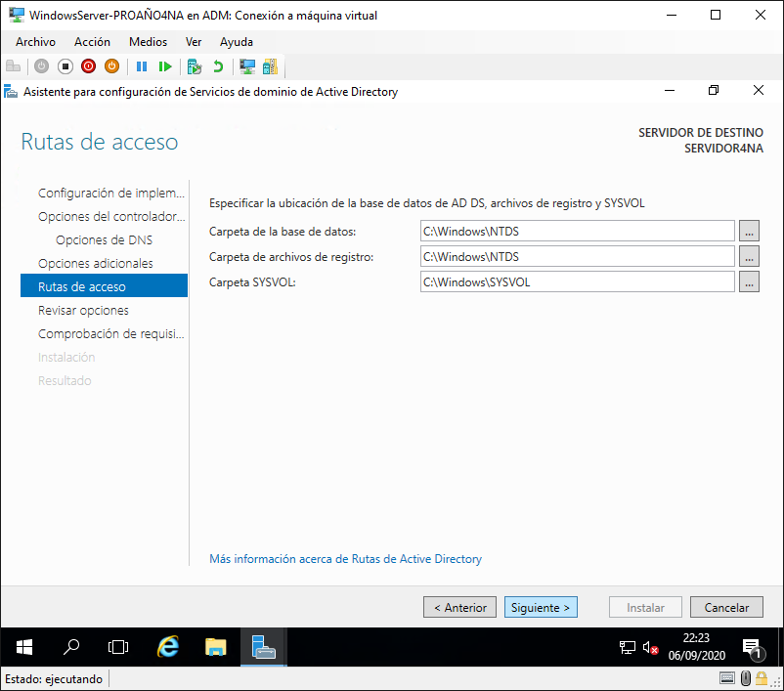The width and height of the screenshot is (784, 691).
Task: Click the Anterior button
Action: coord(460,607)
